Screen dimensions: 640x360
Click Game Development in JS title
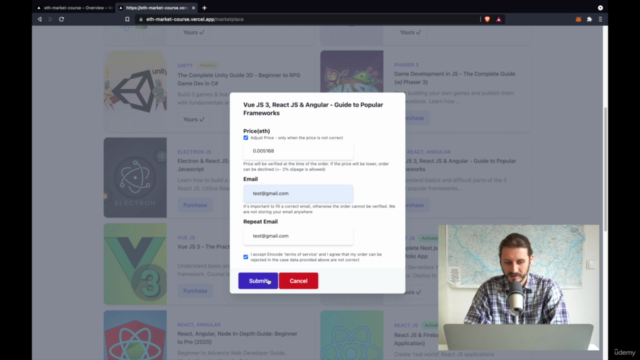pyautogui.click(x=454, y=78)
